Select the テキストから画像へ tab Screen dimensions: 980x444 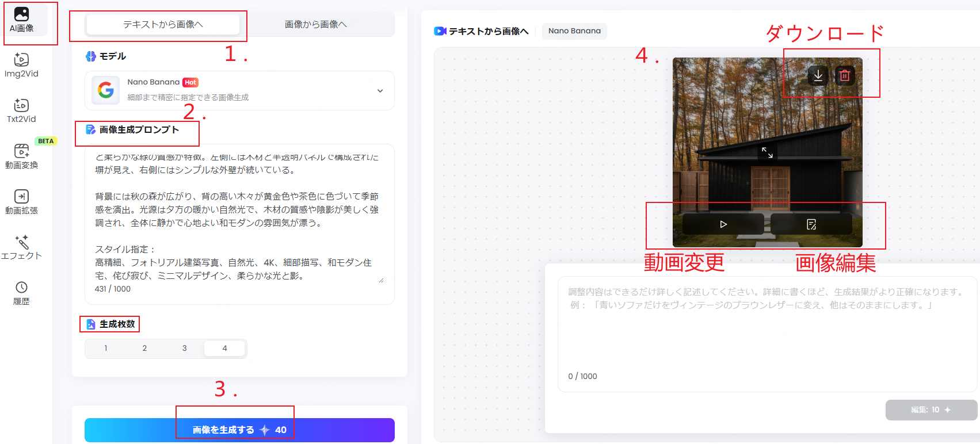pyautogui.click(x=163, y=24)
